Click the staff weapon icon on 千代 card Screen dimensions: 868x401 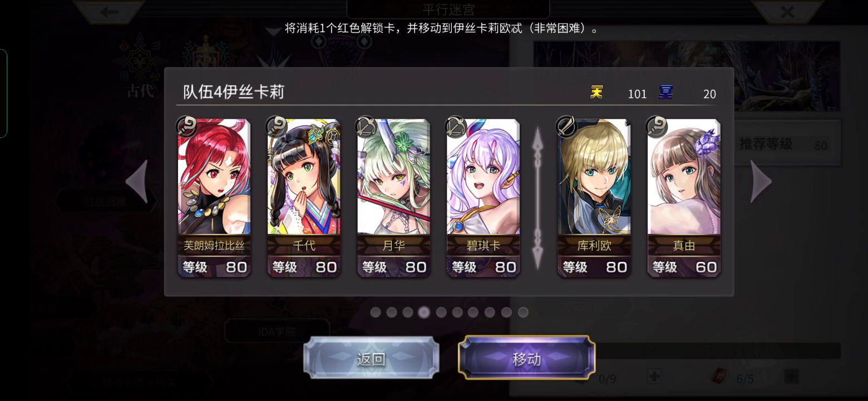[x=277, y=127]
